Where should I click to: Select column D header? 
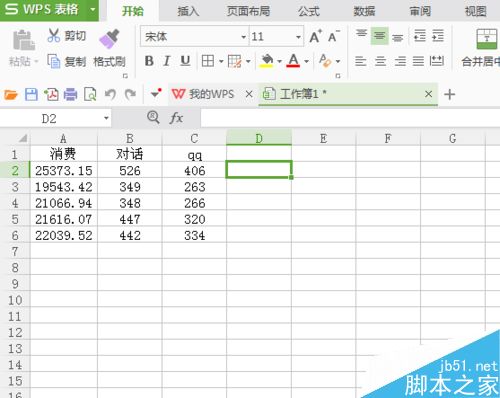[x=259, y=138]
